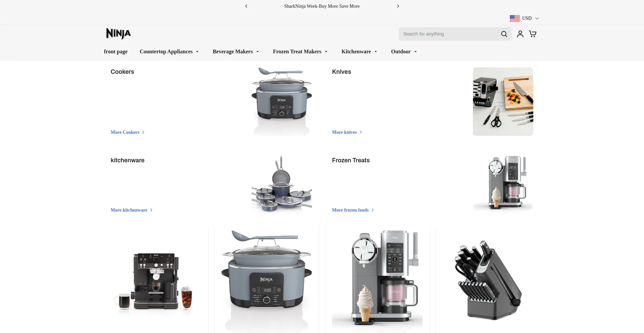Expand the Beverage Makers menu
Screen dimensions: 644x333
click(x=236, y=52)
